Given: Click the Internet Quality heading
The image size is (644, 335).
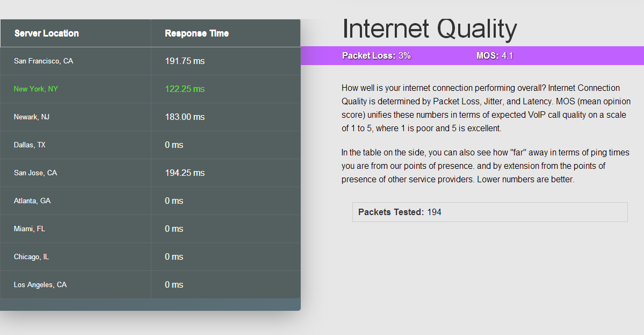Looking at the screenshot, I should (429, 29).
